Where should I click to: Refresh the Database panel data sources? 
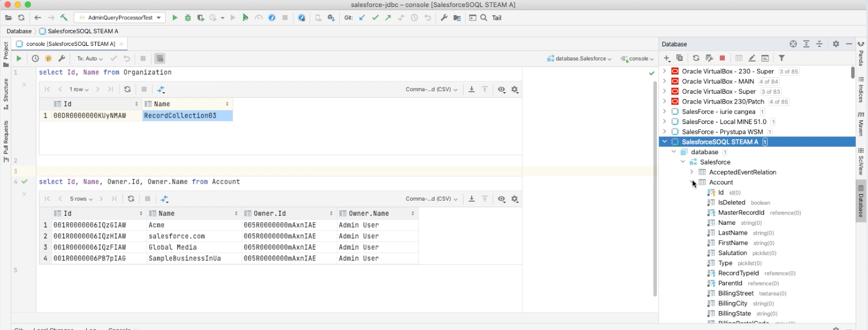pyautogui.click(x=696, y=58)
